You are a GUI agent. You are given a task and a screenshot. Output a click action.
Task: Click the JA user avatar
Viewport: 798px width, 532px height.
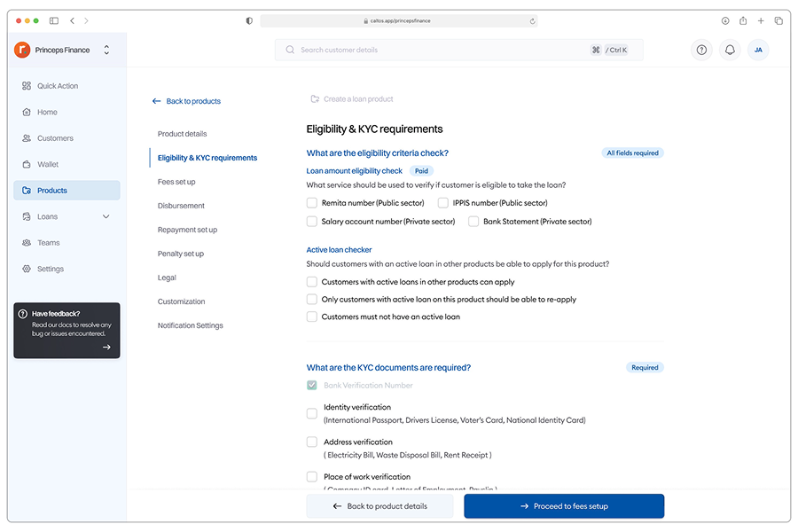tap(758, 51)
